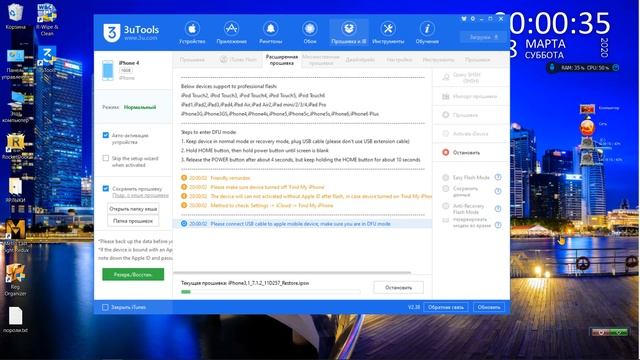Screen dimensions: 640x360
Task: Open help for Anti-Recovery Flash Mode
Action: [x=498, y=209]
